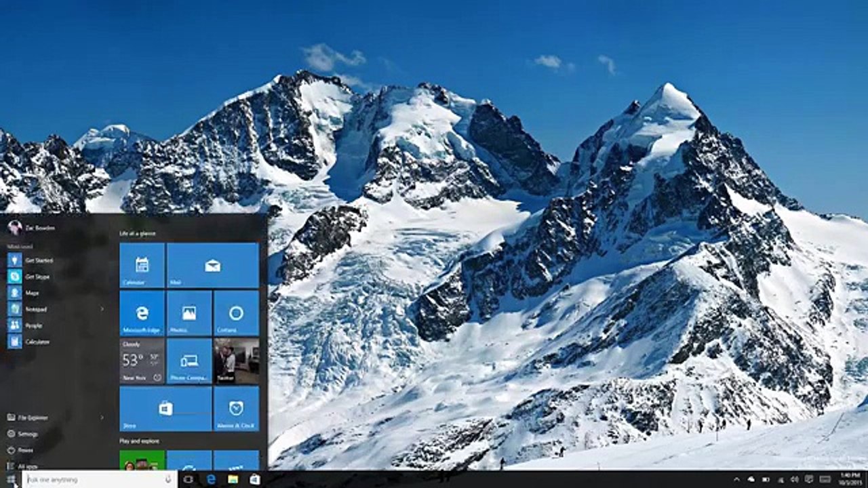The height and width of the screenshot is (488, 868).
Task: Launch the Microsoft Edge tile
Action: [142, 313]
